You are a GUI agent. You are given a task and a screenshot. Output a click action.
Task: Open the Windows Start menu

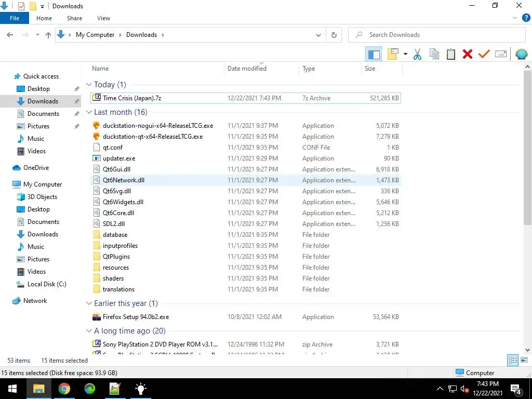coord(12,389)
